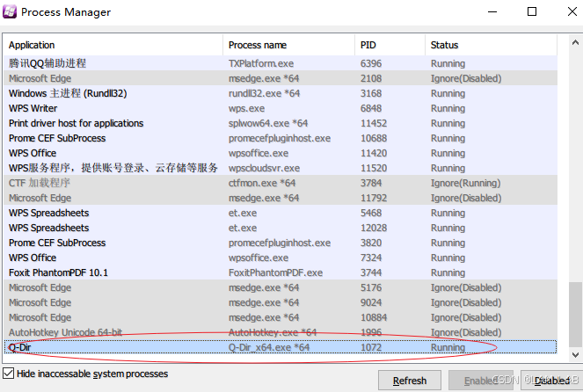Click the PID value 3784

coord(371,183)
